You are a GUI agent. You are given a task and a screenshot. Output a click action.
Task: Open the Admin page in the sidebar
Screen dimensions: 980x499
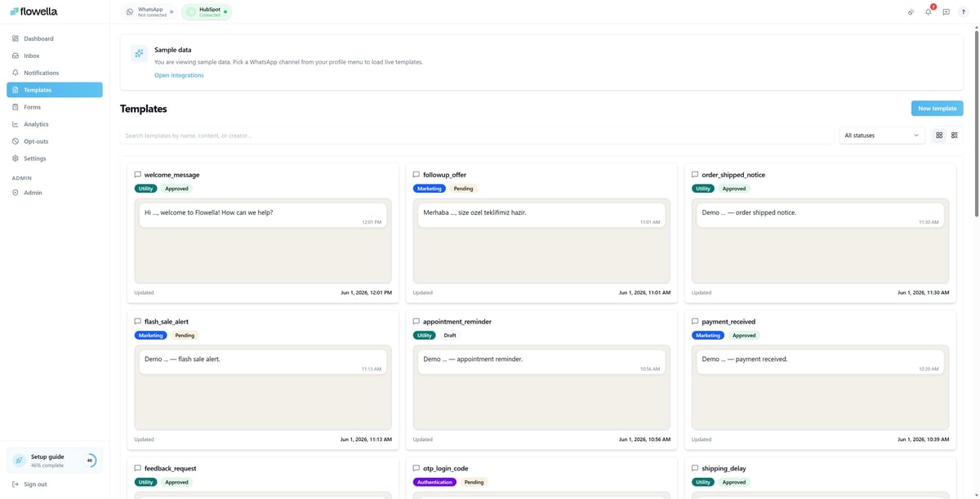(54, 193)
